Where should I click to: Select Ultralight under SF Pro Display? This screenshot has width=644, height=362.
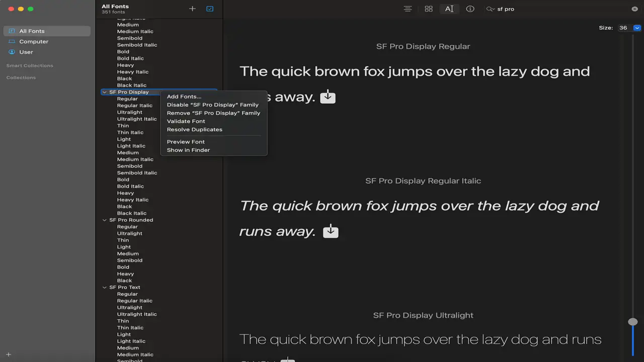click(x=130, y=112)
